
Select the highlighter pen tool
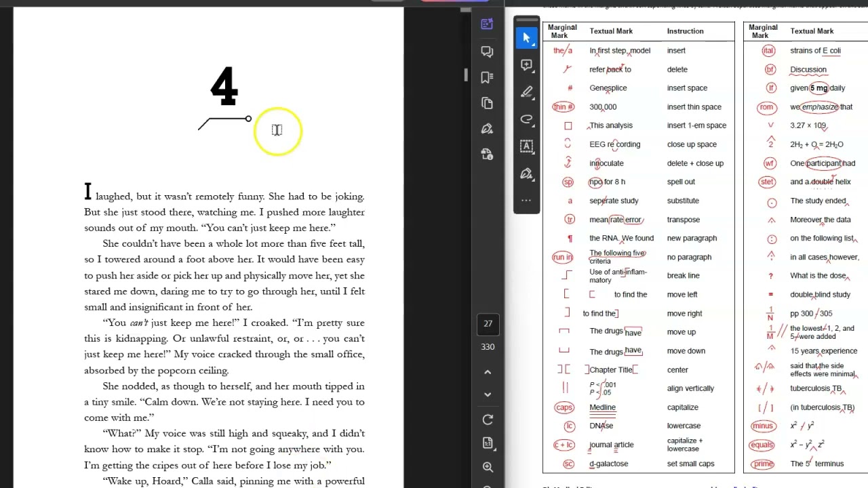(527, 92)
